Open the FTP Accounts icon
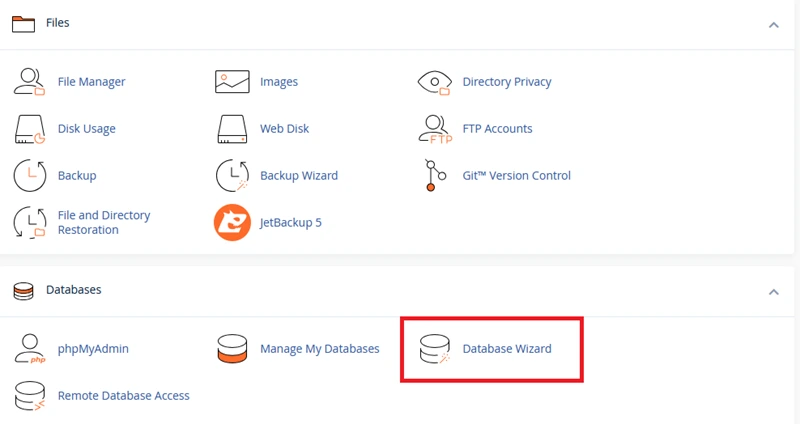800x424 pixels. coord(435,129)
